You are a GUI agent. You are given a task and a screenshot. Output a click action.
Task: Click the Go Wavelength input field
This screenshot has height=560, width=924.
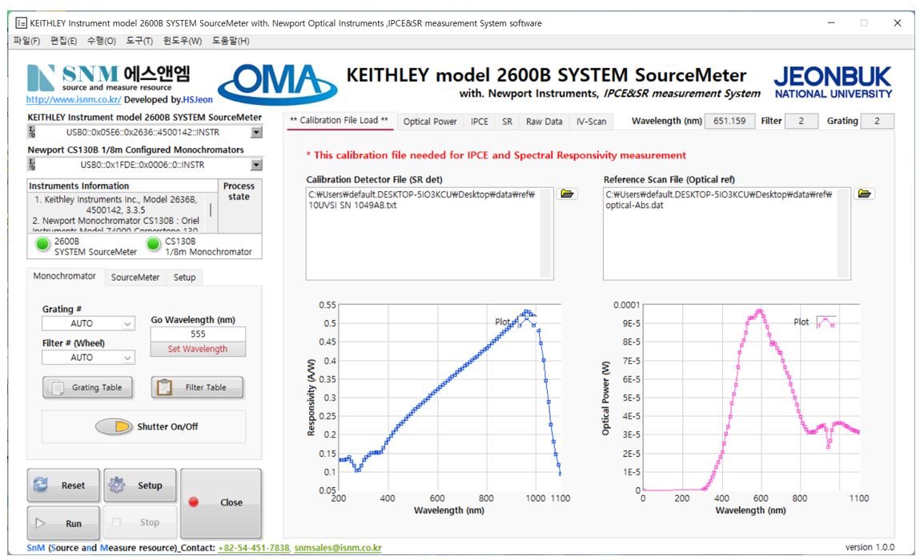pos(198,334)
